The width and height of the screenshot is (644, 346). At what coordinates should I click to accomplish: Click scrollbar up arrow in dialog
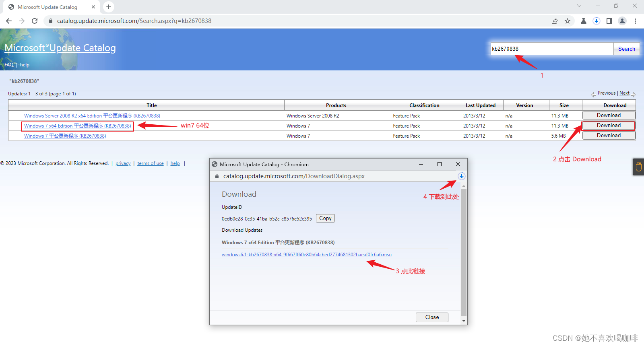tap(464, 185)
